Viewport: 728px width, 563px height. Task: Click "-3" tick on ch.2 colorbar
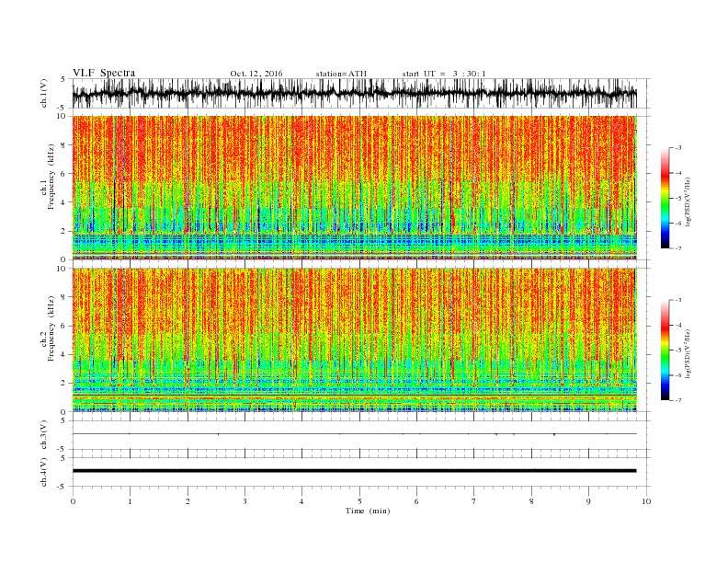coord(677,300)
